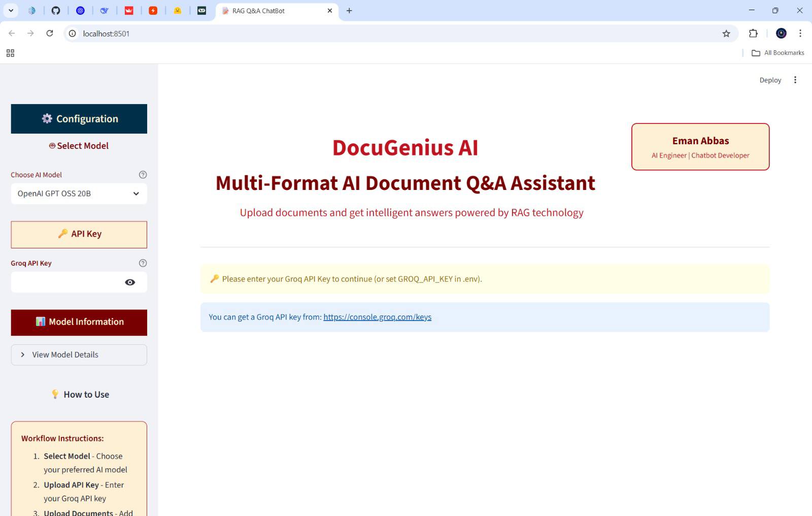Open the console.groq.com/keys link

point(377,317)
